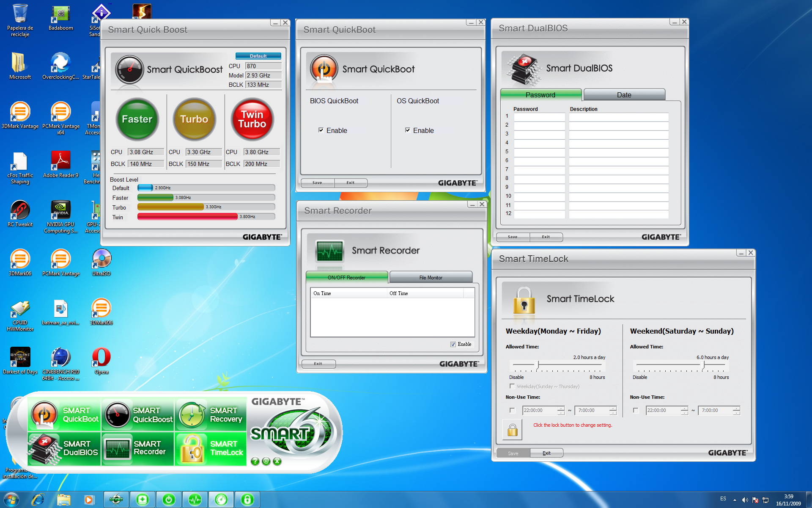Open the SMART TimeLock tile
Screen dimensions: 812x508
tap(211, 448)
